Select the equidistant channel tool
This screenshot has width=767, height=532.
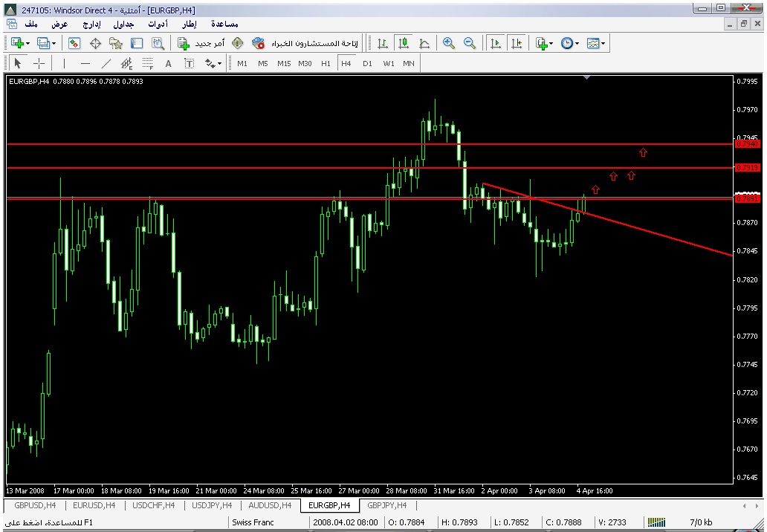pos(126,64)
